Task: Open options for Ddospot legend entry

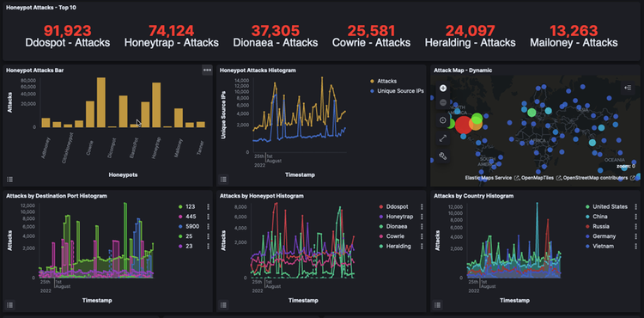Action: [422, 206]
